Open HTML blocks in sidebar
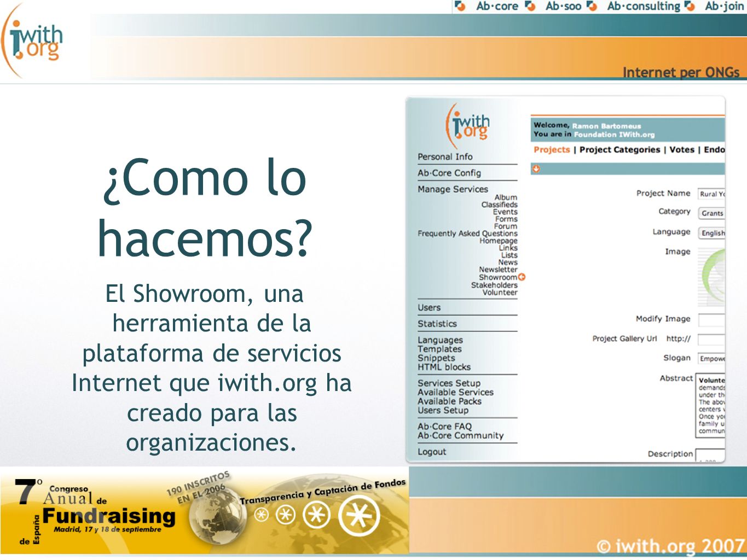 pyautogui.click(x=444, y=367)
